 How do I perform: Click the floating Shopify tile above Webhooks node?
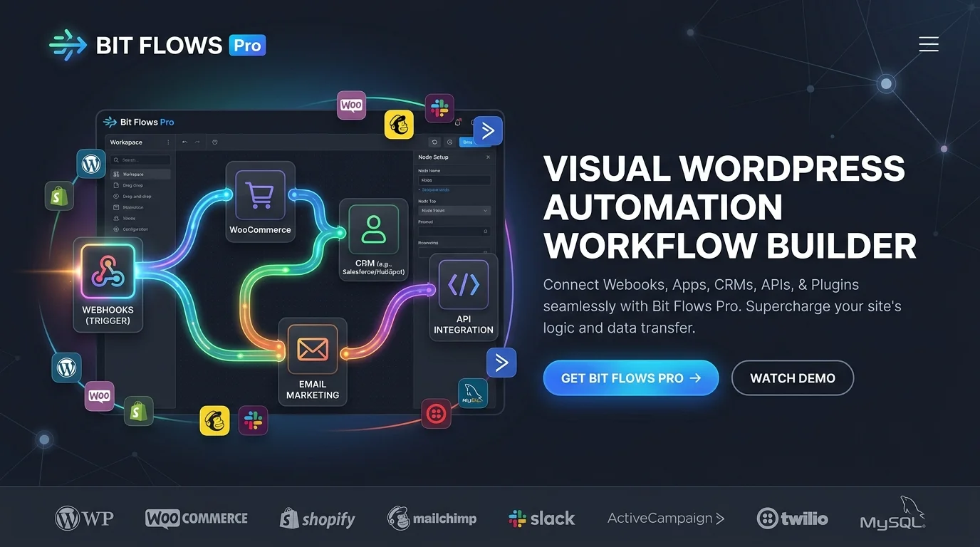point(59,196)
